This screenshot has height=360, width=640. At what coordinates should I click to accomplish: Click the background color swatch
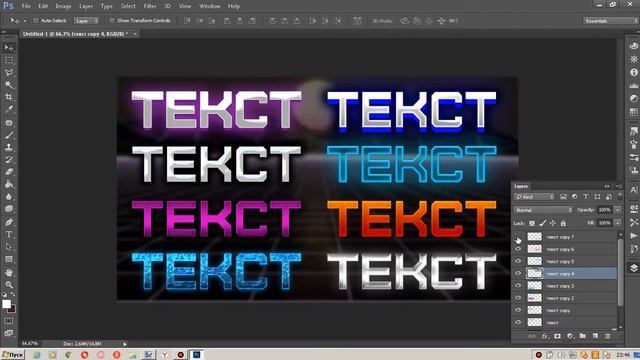click(x=12, y=309)
